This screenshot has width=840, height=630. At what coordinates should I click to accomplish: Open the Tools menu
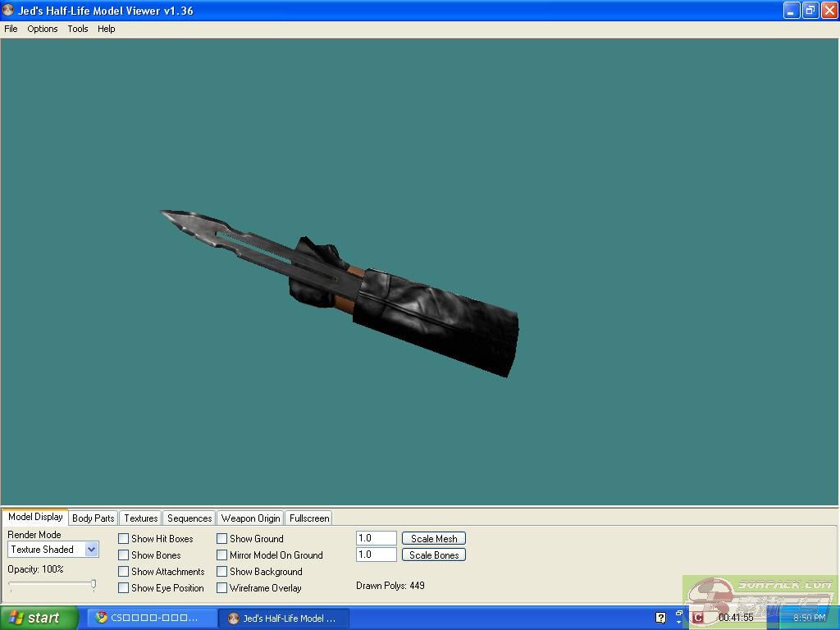click(78, 29)
